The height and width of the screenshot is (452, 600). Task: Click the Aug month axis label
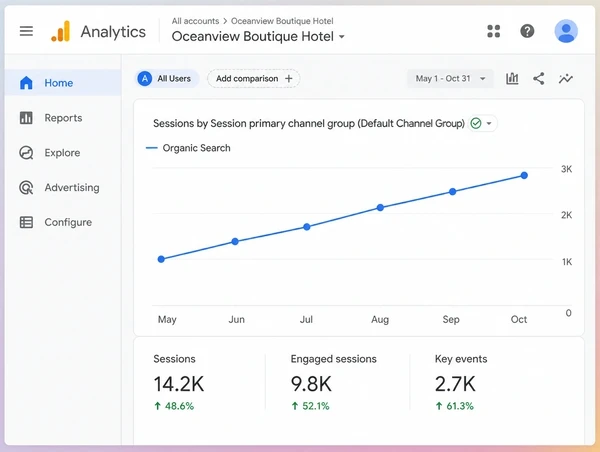[380, 320]
